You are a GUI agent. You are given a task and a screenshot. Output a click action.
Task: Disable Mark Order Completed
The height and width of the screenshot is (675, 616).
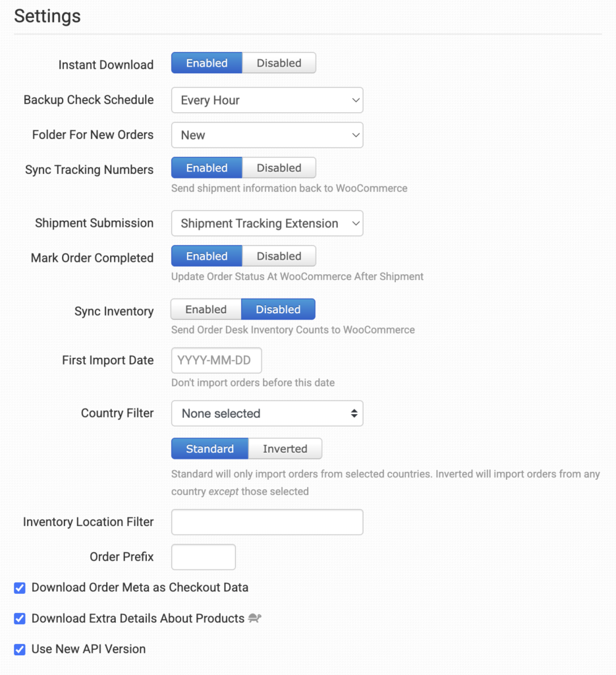(x=279, y=256)
